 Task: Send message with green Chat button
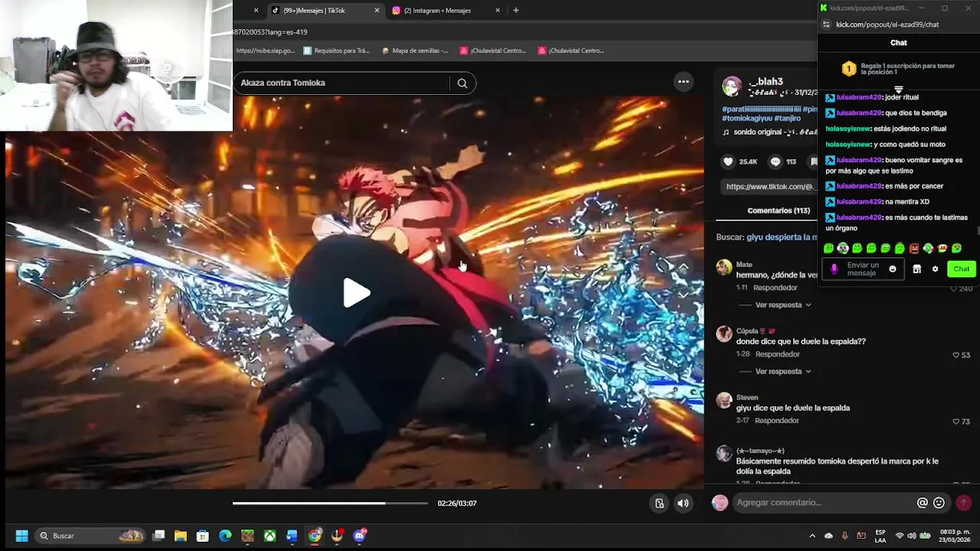962,269
